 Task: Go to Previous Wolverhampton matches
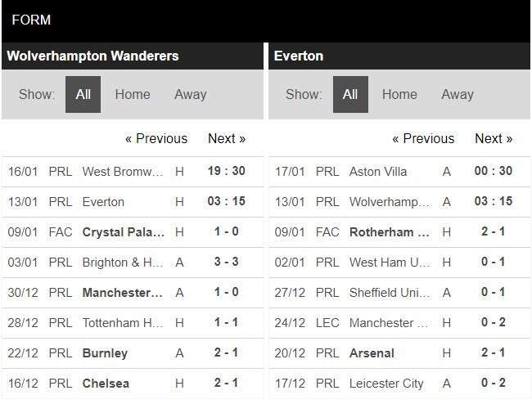[x=156, y=138]
